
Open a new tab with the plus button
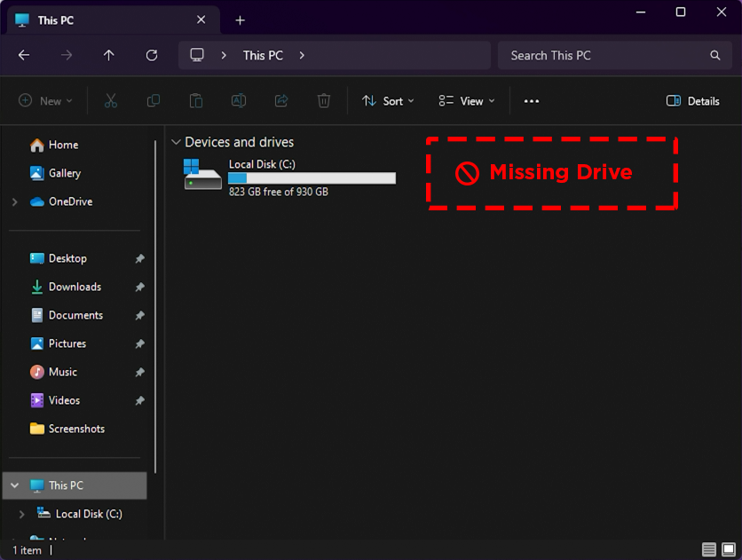tap(240, 20)
